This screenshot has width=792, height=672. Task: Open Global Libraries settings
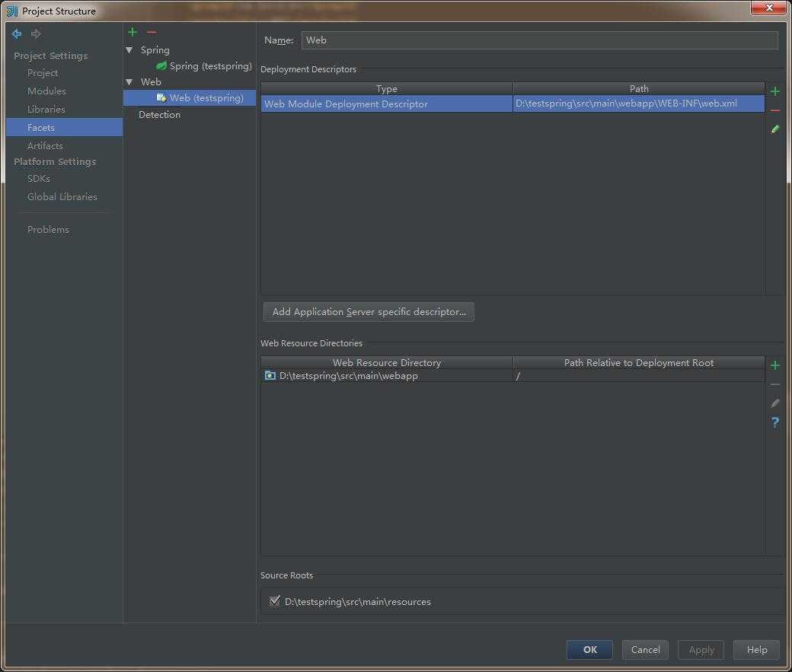64,196
